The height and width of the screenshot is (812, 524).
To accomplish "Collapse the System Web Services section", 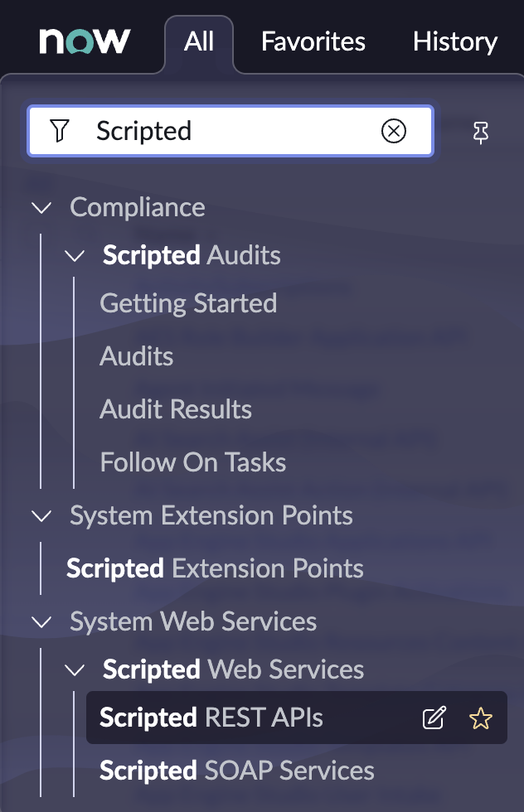I will tap(41, 621).
